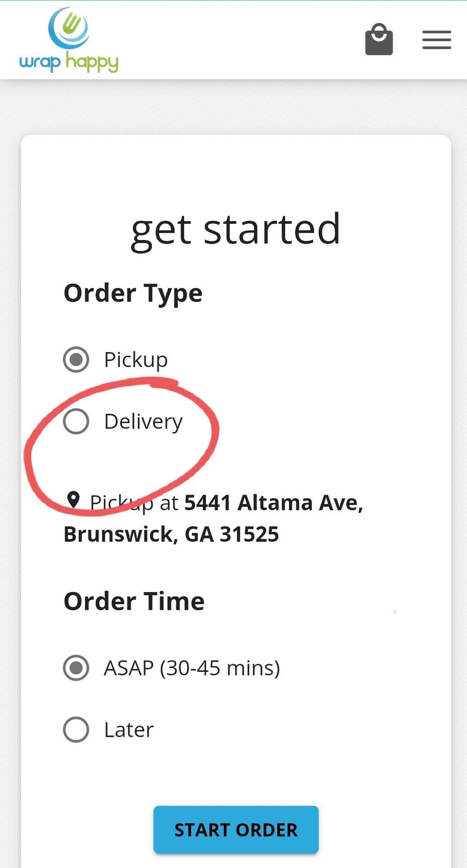Image resolution: width=467 pixels, height=868 pixels.
Task: Click the 'get started' title
Action: click(235, 229)
